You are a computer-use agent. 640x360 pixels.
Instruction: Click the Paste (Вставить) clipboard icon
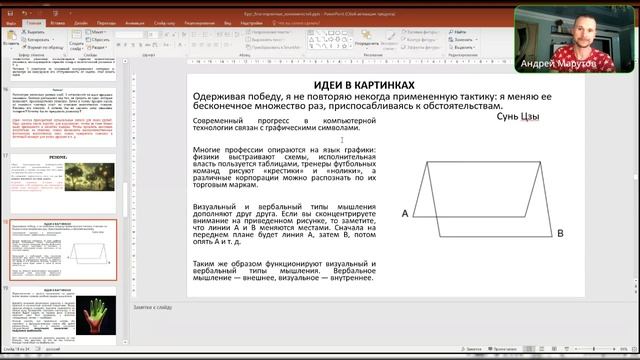[x=11, y=35]
